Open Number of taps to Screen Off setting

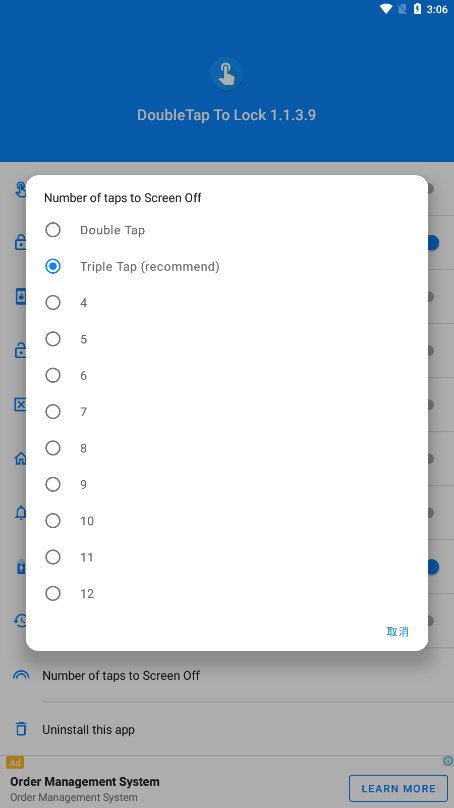click(227, 675)
